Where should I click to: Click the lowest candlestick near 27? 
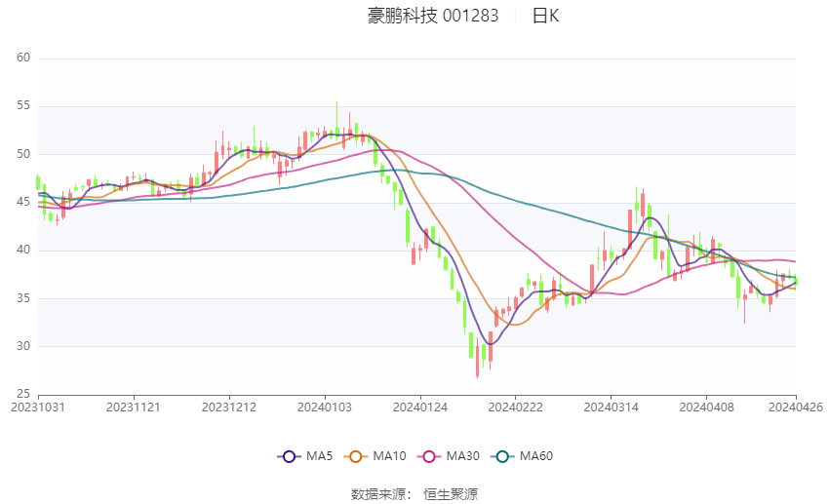478,358
